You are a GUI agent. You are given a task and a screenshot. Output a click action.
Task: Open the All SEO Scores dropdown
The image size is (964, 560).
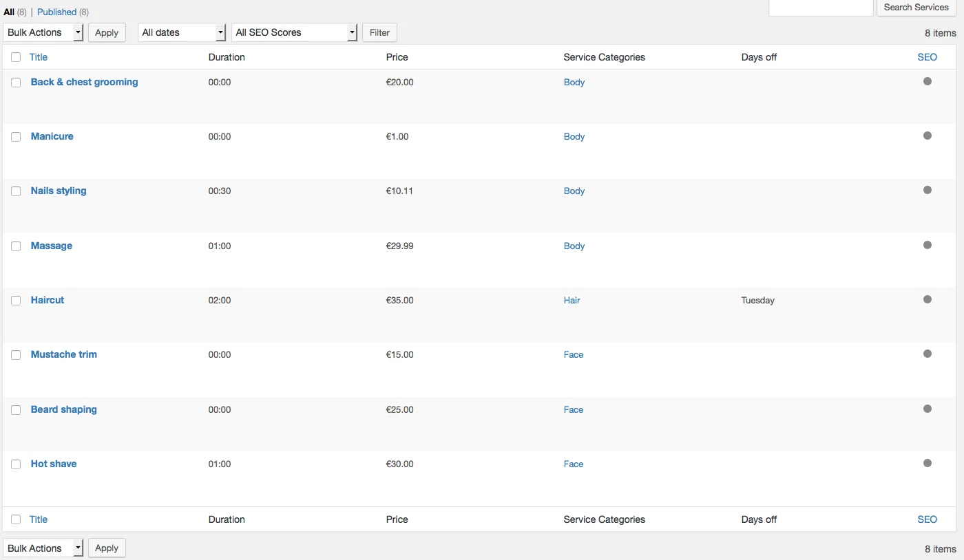coord(294,32)
